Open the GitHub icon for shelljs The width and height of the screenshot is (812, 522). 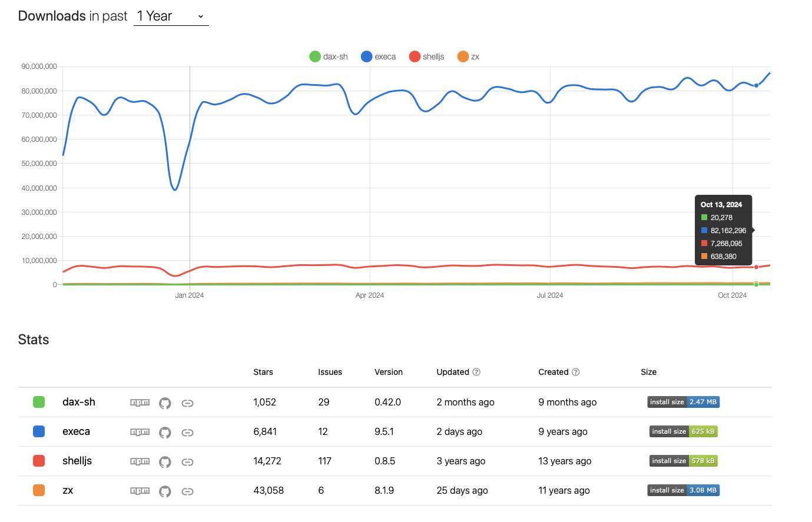(165, 462)
